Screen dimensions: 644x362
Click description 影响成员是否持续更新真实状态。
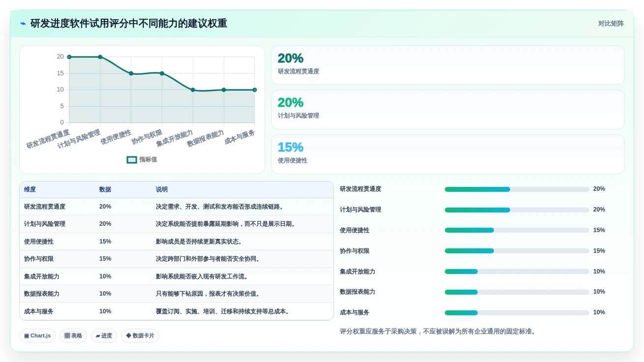(x=200, y=241)
